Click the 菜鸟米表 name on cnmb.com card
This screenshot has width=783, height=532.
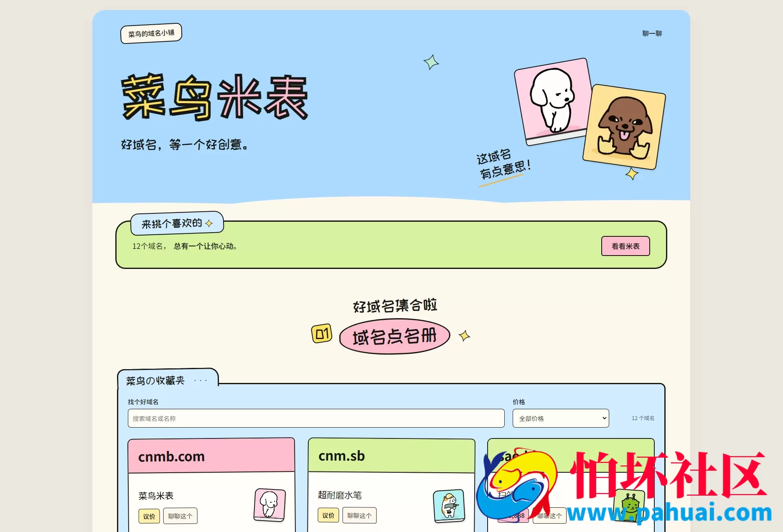[x=156, y=496]
